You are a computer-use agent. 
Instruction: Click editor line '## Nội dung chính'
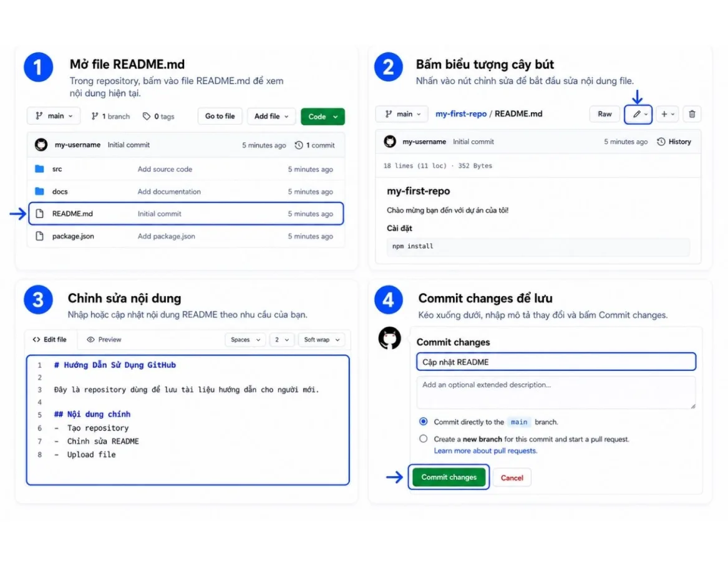(x=92, y=414)
